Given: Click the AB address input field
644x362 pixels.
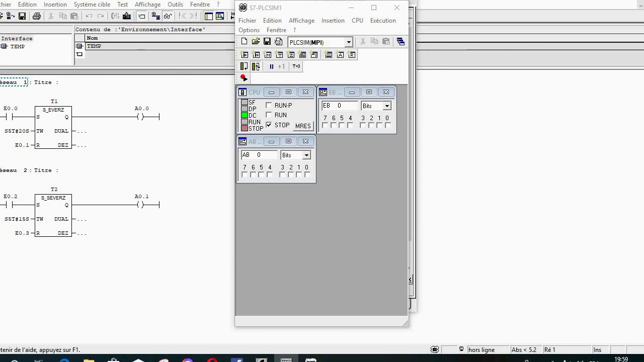Looking at the screenshot, I should [x=259, y=155].
